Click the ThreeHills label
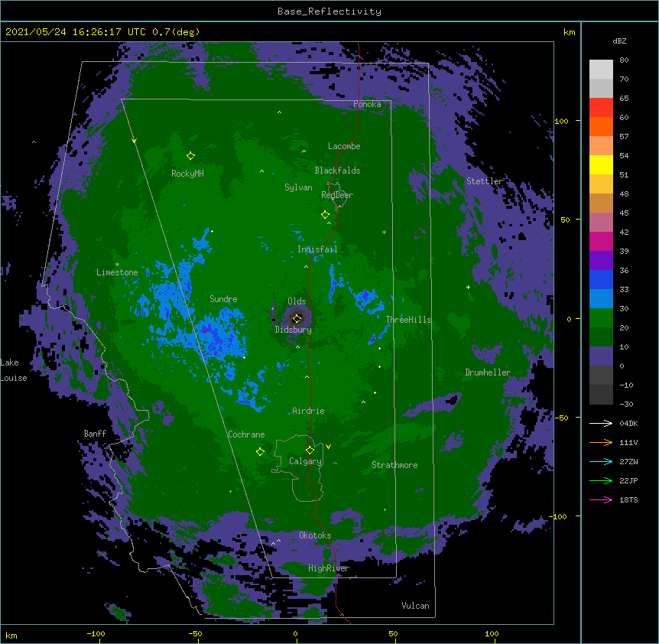This screenshot has height=644, width=659. 408,320
